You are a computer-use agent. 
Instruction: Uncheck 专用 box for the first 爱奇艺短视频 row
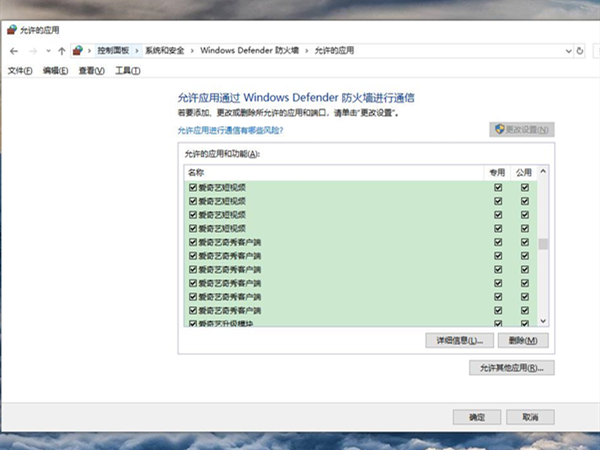coord(498,187)
